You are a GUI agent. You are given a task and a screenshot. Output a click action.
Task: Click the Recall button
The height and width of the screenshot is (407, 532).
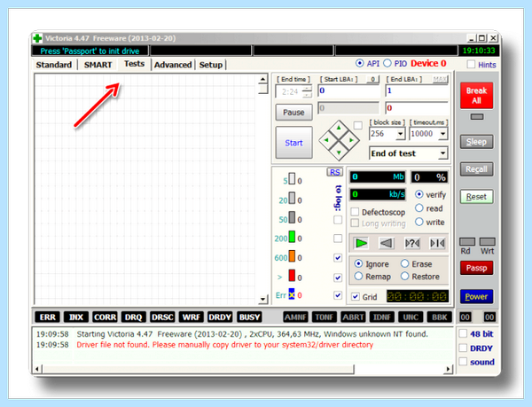pos(476,169)
